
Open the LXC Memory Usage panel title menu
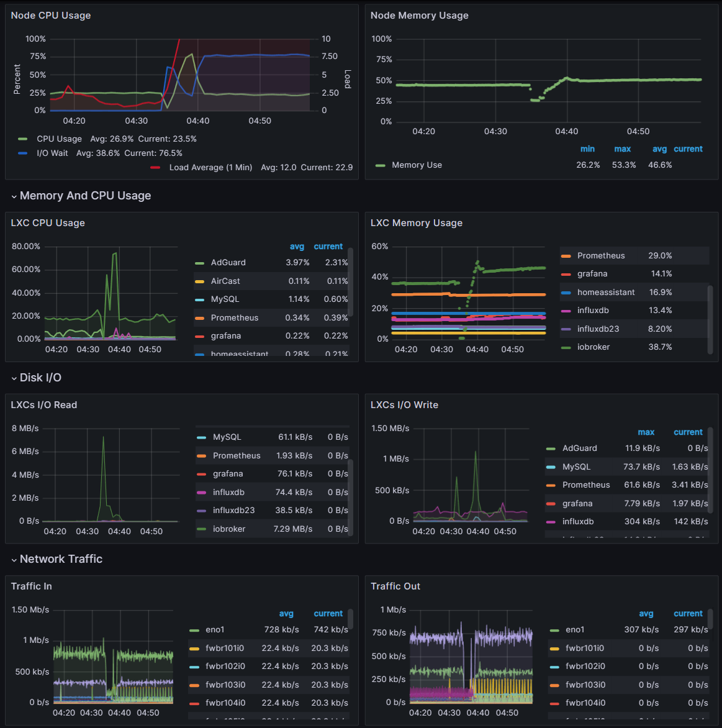416,223
